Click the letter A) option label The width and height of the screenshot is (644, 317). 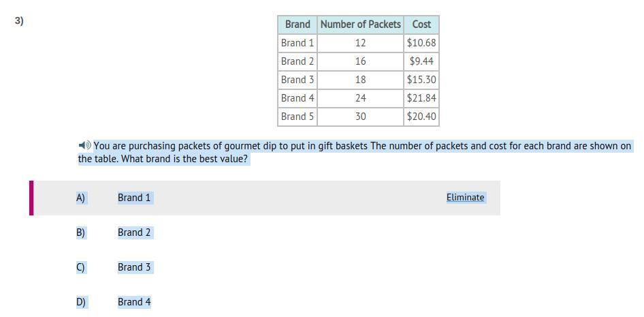(80, 198)
